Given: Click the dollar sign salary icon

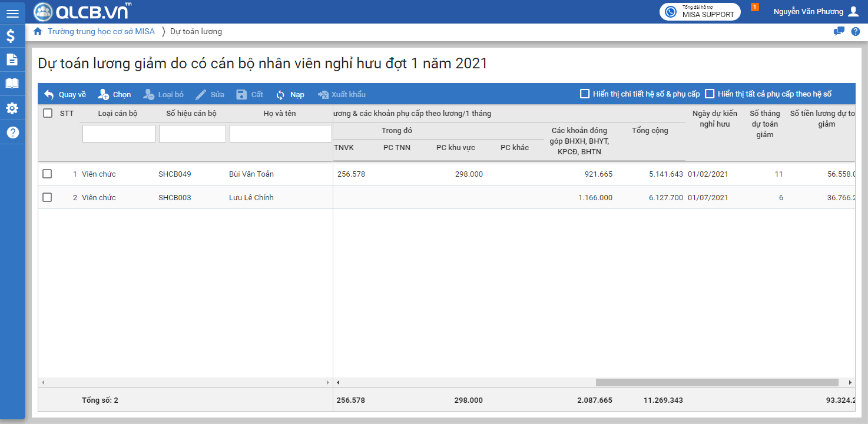Looking at the screenshot, I should pyautogui.click(x=11, y=36).
